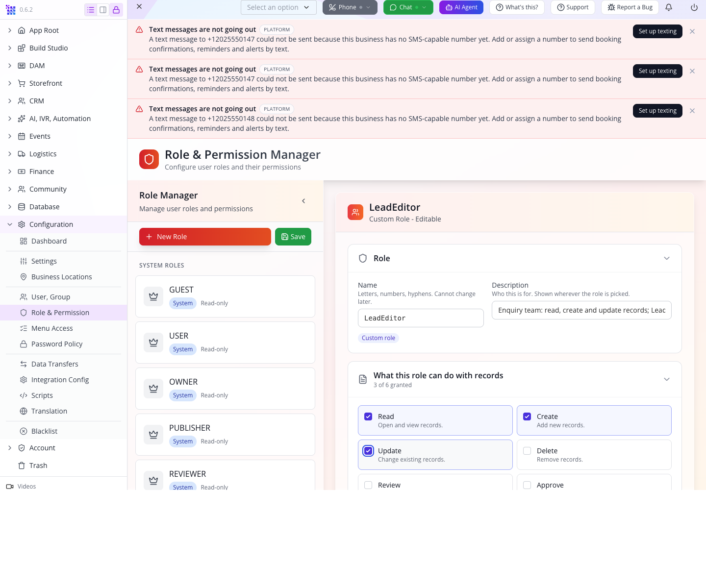
Task: Open the Chat dropdown
Action: [408, 7]
